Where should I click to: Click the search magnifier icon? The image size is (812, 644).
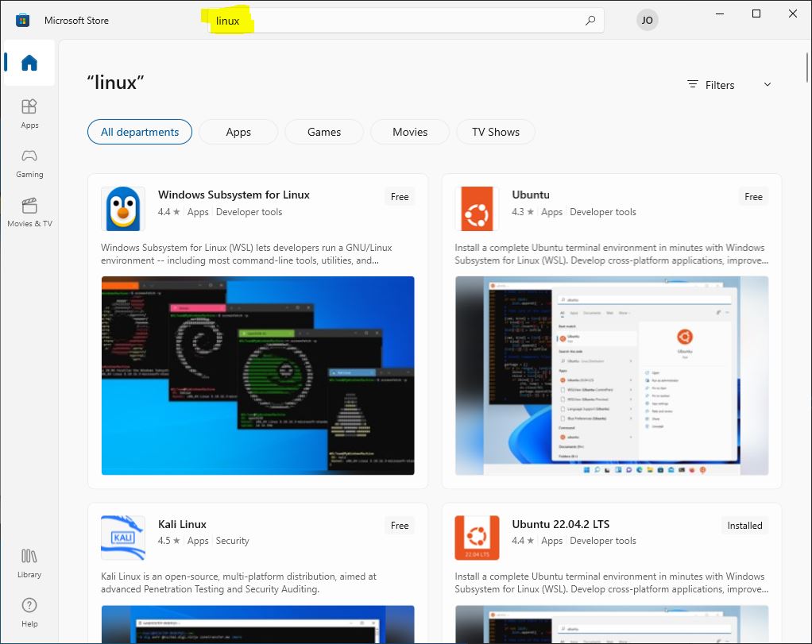[x=590, y=21]
